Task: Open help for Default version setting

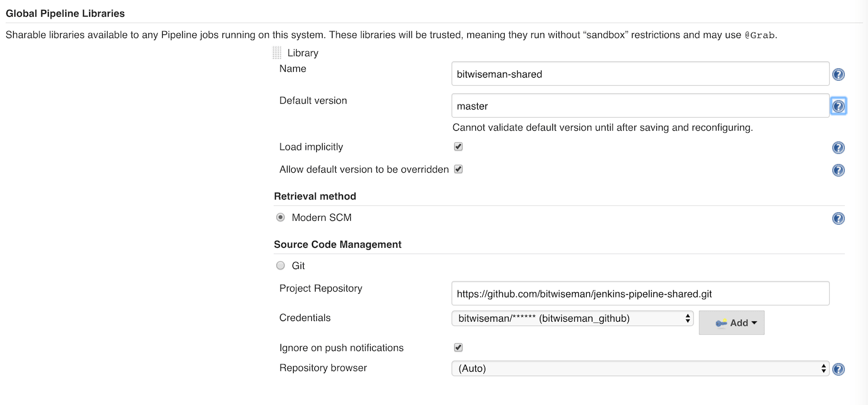Action: click(x=838, y=105)
